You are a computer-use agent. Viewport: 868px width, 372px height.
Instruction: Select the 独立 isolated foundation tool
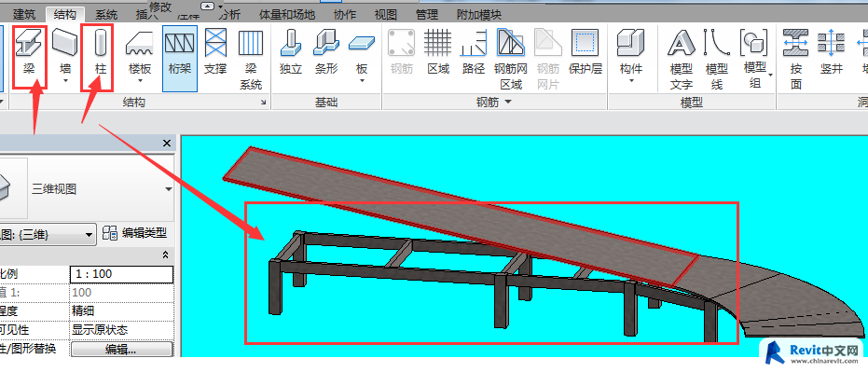(x=290, y=53)
